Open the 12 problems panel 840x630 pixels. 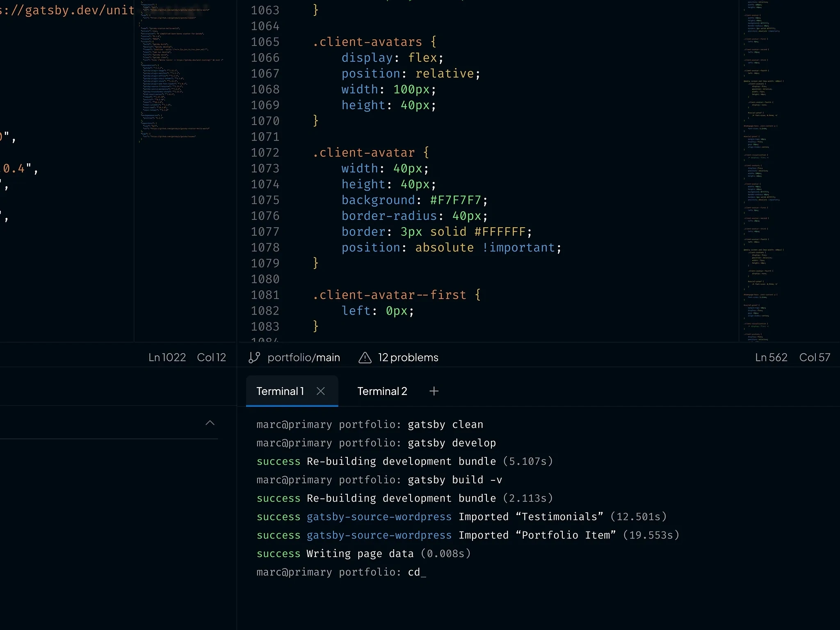(408, 357)
